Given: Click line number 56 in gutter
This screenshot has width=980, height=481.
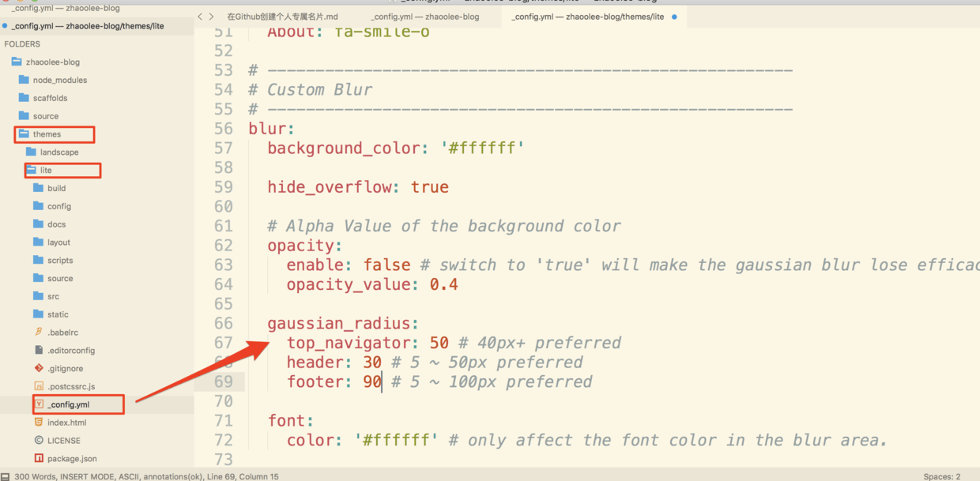Looking at the screenshot, I should (x=224, y=129).
